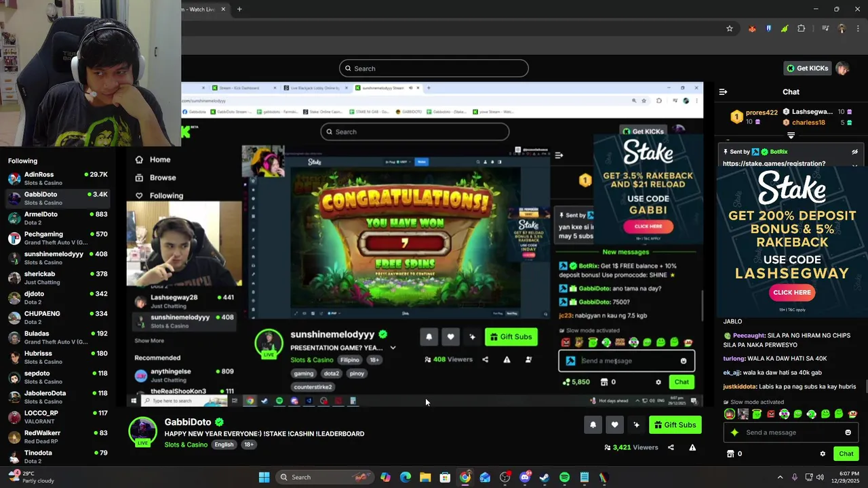The height and width of the screenshot is (488, 868).
Task: Click the green Chat send button
Action: coord(846,453)
